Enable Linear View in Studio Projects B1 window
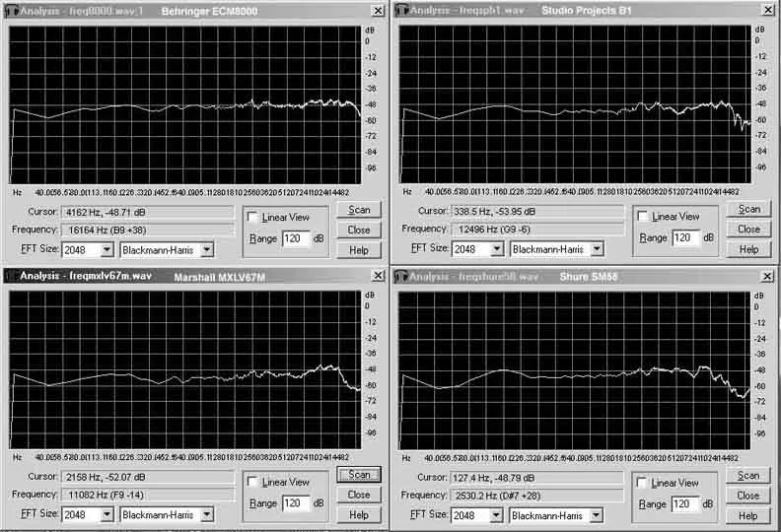 point(643,216)
